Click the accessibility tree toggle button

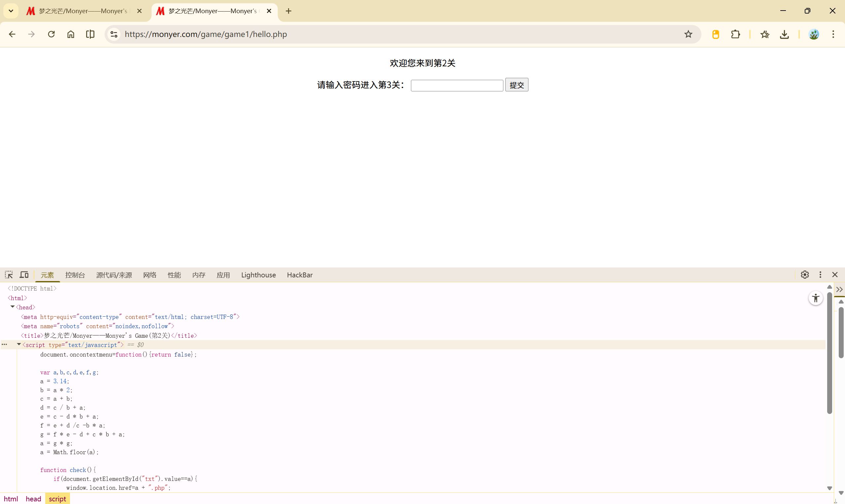[x=815, y=299]
